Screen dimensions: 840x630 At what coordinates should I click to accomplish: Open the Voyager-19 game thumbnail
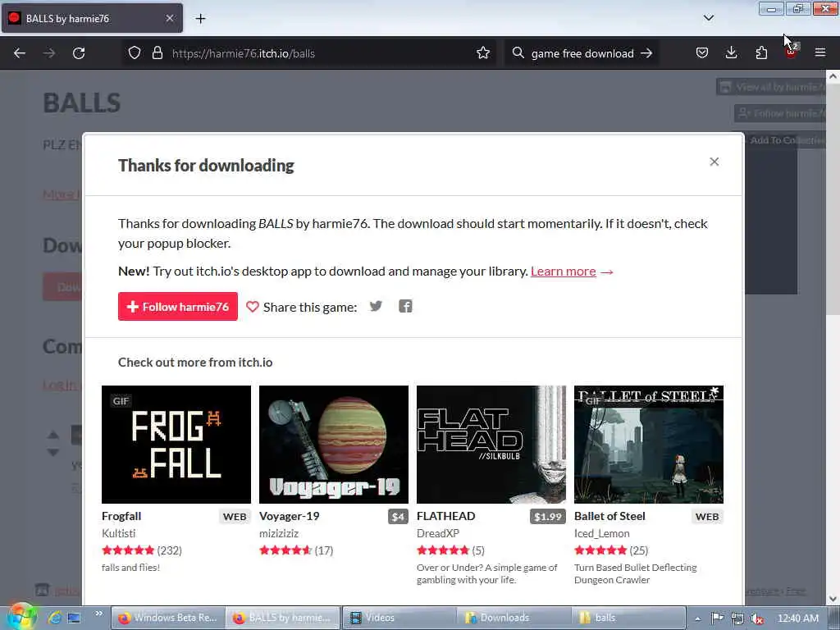334,444
